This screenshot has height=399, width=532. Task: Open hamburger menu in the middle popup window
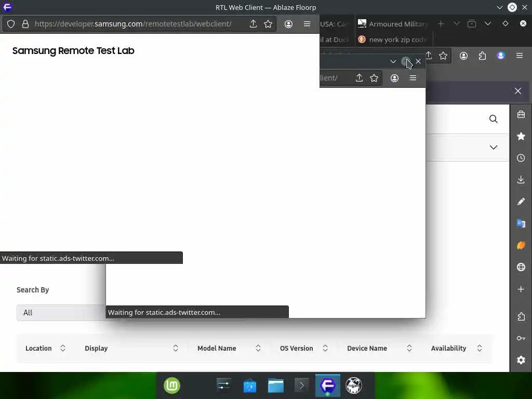click(413, 78)
